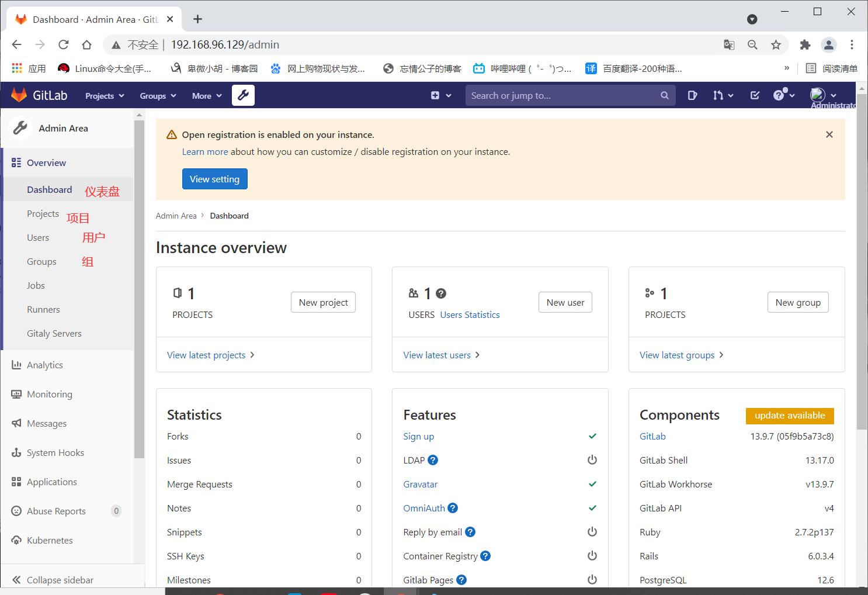Screen dimensions: 868x595
Task: Click Gitlab Pages help icon
Action: [x=461, y=580]
